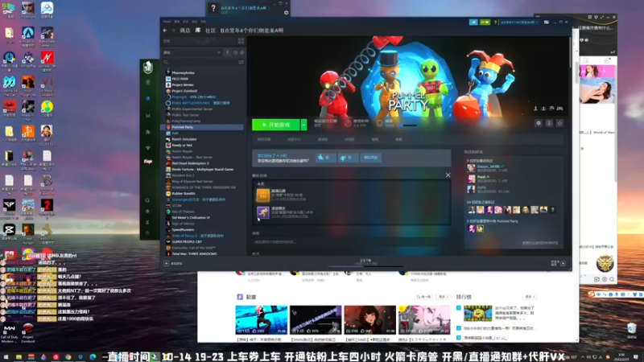Viewport: 644px width, 362px height.
Task: Select Sea of Thieves entry
Action: click(x=183, y=212)
